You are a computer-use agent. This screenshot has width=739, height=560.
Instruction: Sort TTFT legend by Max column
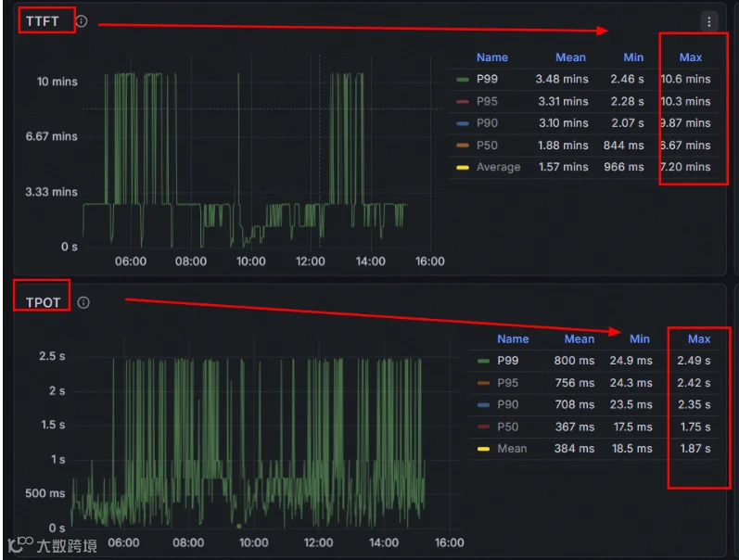[691, 57]
